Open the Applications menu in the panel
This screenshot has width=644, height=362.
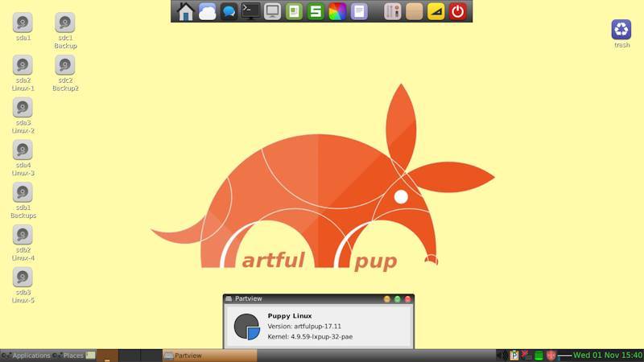[x=27, y=356]
